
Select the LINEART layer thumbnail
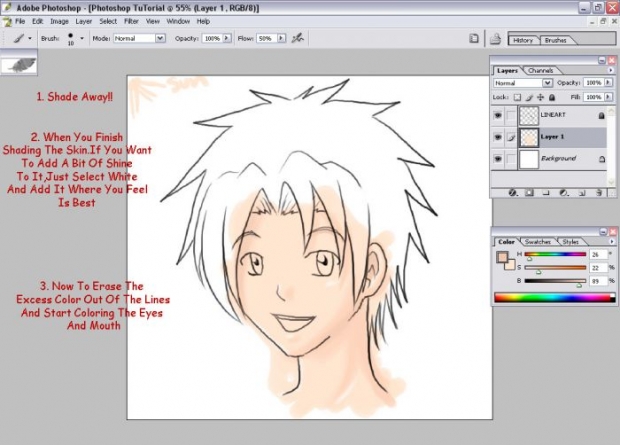[x=529, y=116]
